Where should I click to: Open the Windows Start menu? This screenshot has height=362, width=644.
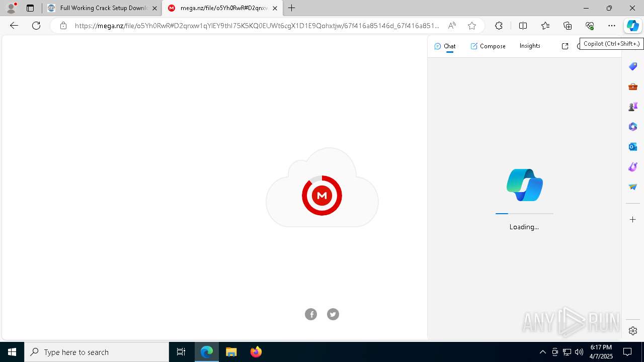12,352
